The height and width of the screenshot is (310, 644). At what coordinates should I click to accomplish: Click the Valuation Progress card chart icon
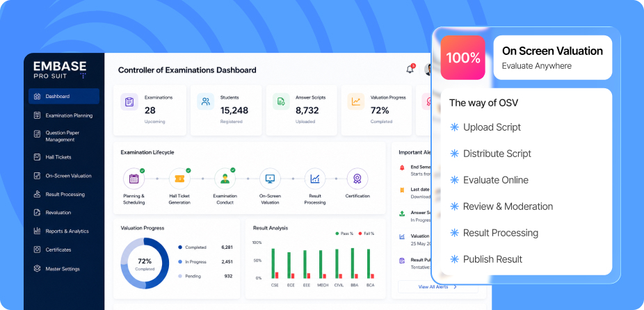tap(356, 101)
